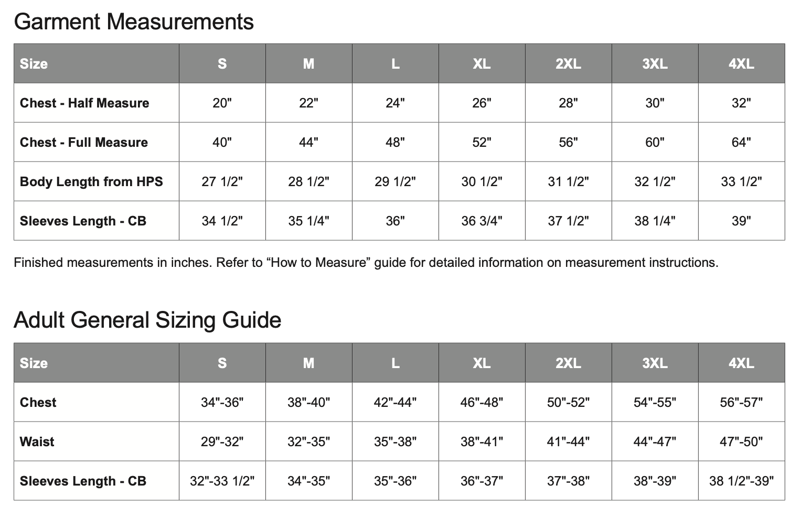Click the 27 1/2" body length cell
This screenshot has height=517, width=812.
click(x=222, y=182)
